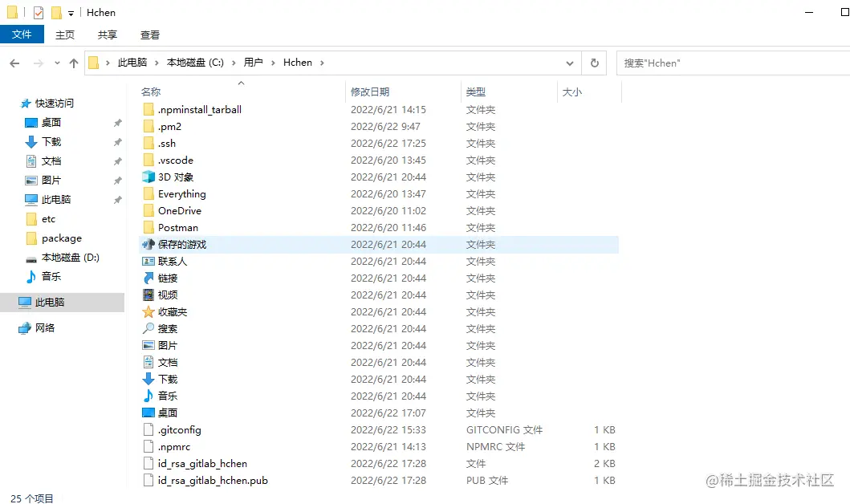Click in the 搜索"Hchen" search box
This screenshot has height=504, width=850.
(733, 63)
